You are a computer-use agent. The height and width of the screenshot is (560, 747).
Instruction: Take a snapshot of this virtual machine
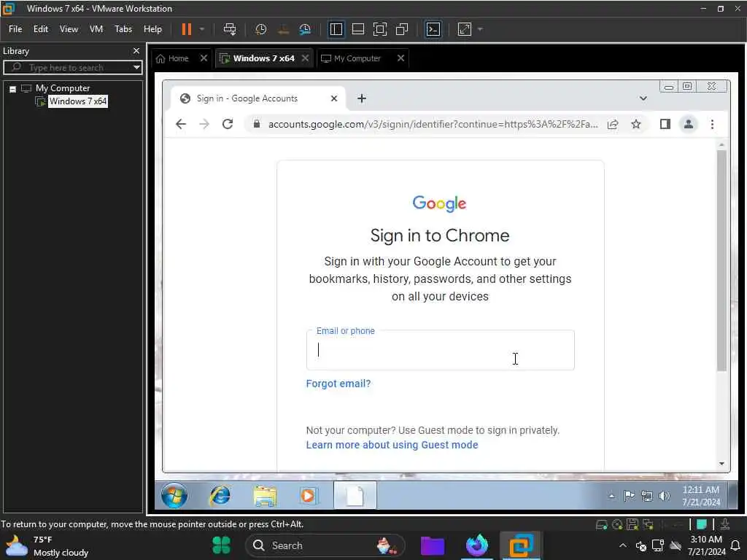click(260, 29)
